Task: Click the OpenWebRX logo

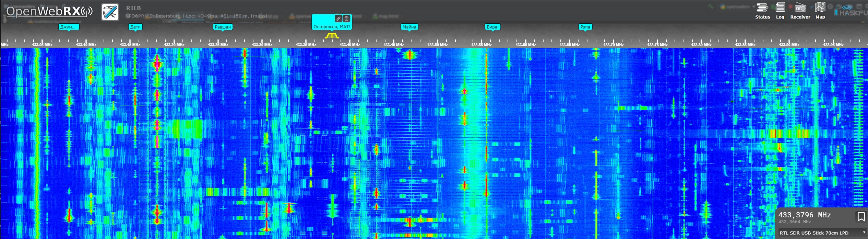Action: pyautogui.click(x=49, y=11)
